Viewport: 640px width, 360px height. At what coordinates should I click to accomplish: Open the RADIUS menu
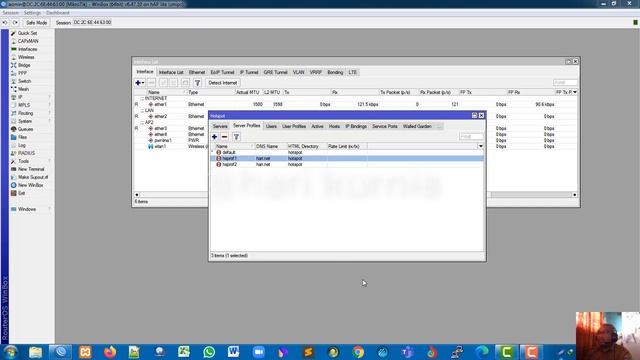click(x=26, y=153)
